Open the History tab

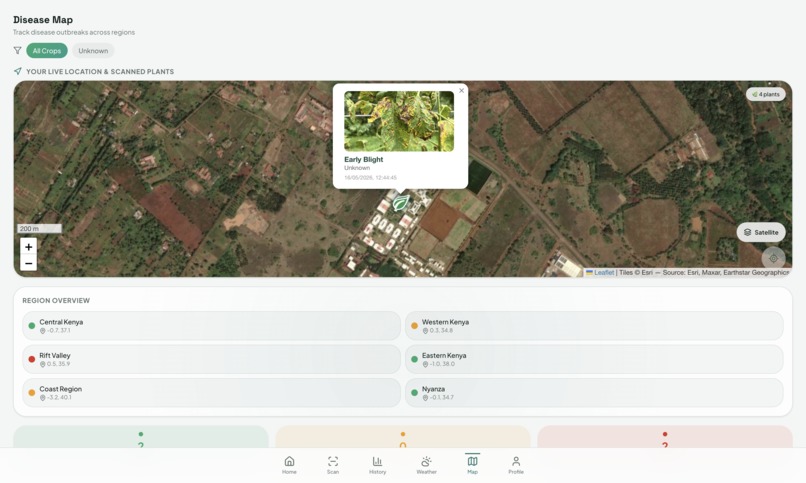(377, 465)
